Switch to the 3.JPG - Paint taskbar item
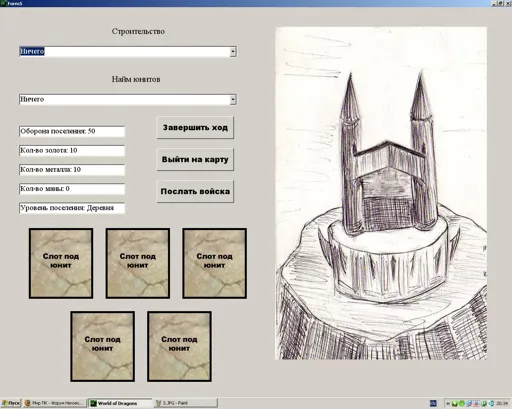512x409 pixels. (186, 403)
